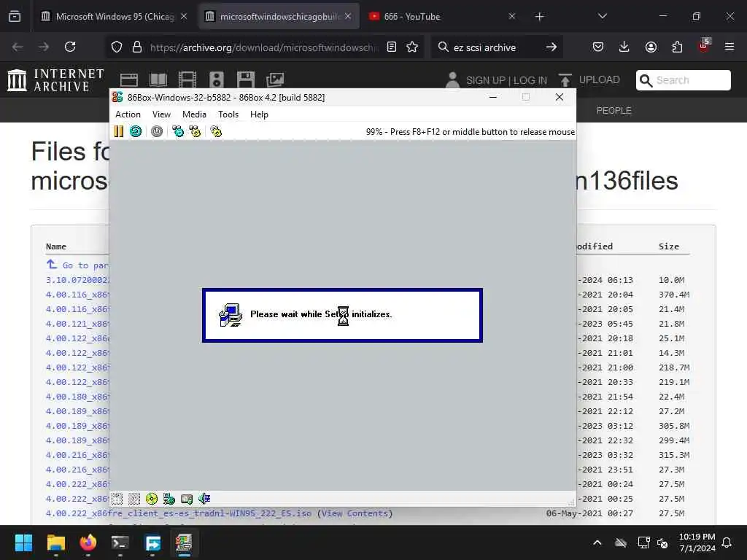Bookmark this page with the star icon

(412, 47)
